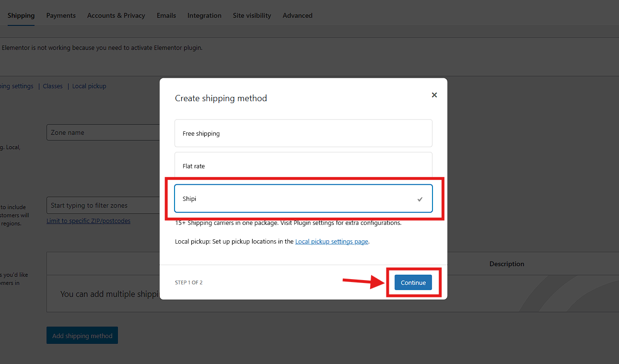Open the Local pickup sub-page link
The image size is (619, 364).
(x=89, y=86)
